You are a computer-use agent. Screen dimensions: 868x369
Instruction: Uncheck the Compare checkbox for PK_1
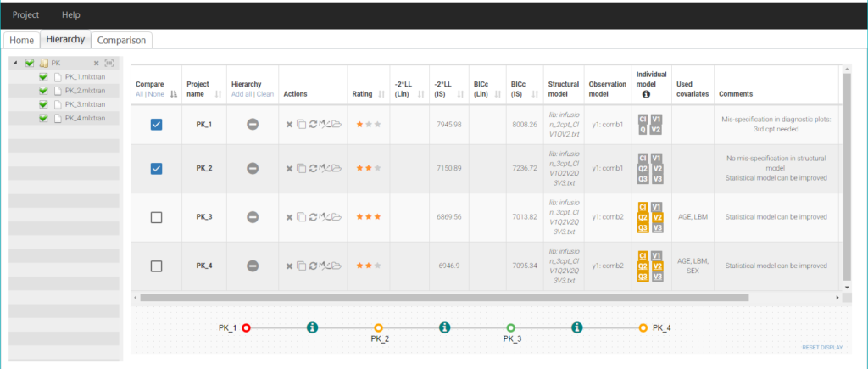coord(156,125)
